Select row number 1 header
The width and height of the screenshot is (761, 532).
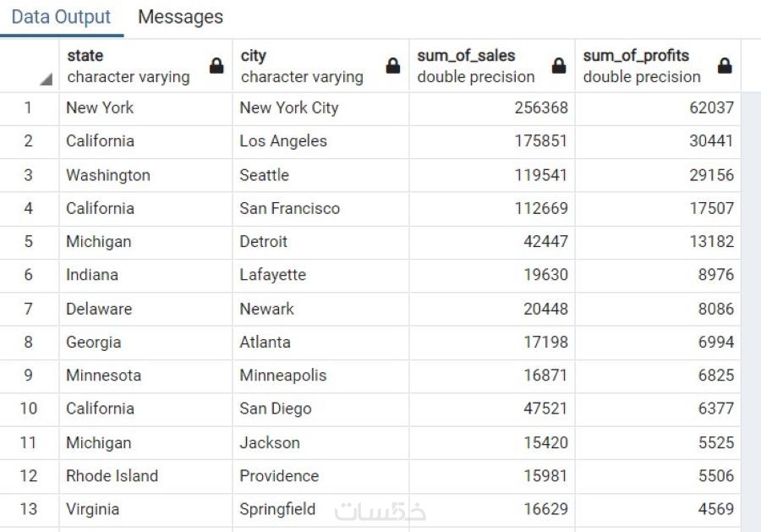28,107
